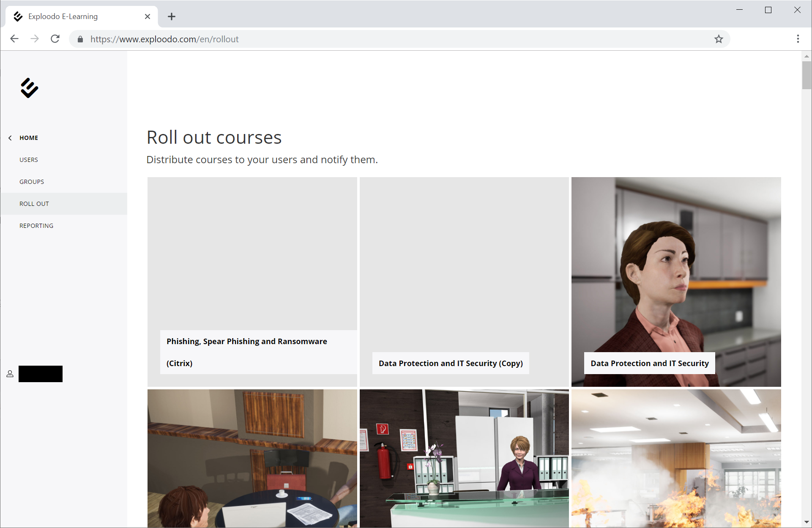The image size is (812, 528).
Task: Click the user profile icon
Action: click(x=10, y=374)
